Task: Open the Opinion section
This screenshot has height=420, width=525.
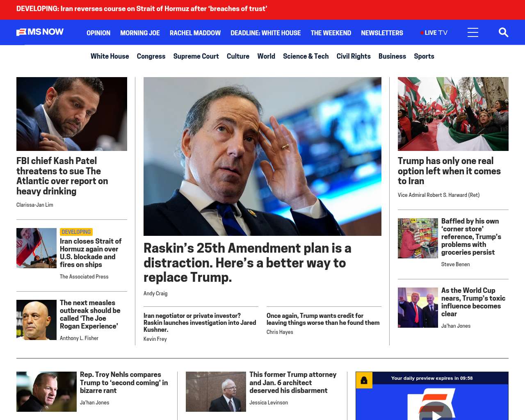Action: [x=98, y=33]
